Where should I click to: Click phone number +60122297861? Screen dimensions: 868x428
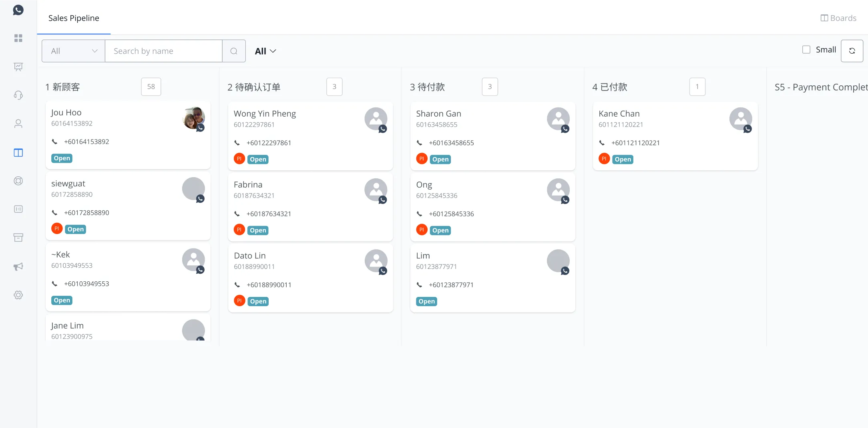point(269,143)
